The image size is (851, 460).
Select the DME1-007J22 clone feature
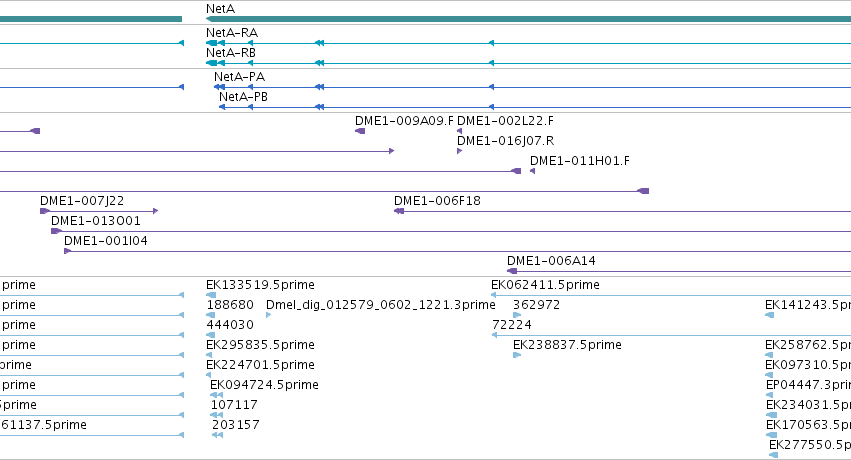tap(99, 211)
